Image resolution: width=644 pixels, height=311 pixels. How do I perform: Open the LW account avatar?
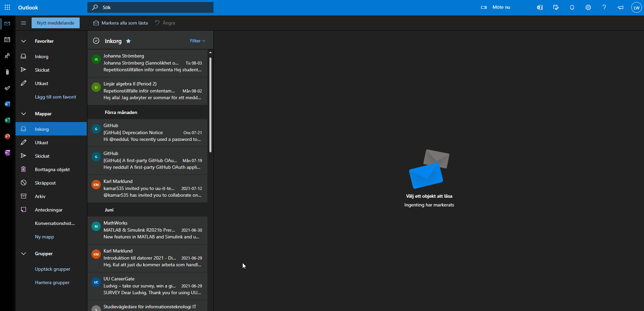tap(637, 7)
